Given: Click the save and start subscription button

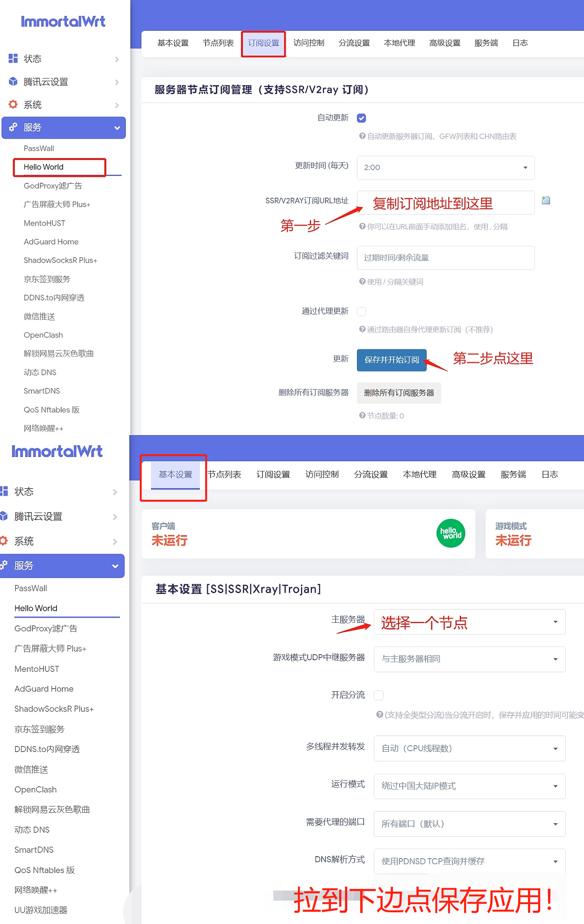Looking at the screenshot, I should coord(392,360).
